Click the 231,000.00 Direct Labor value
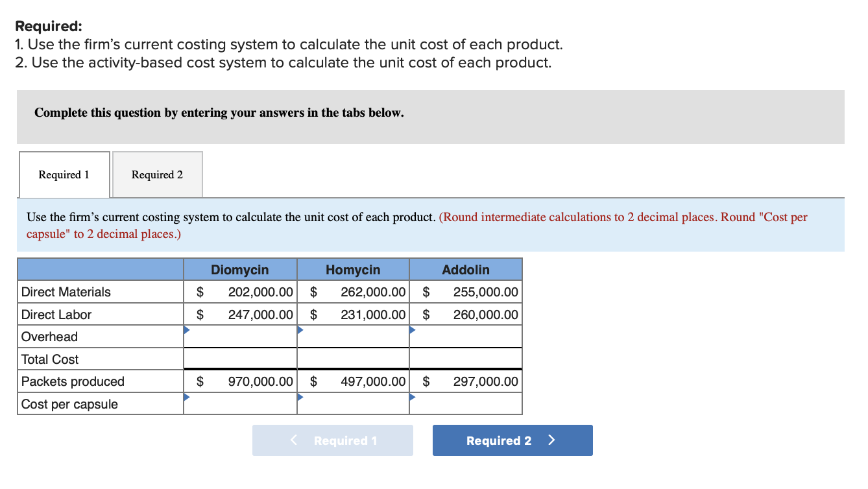Screen dimensions: 868x489 pos(374,315)
